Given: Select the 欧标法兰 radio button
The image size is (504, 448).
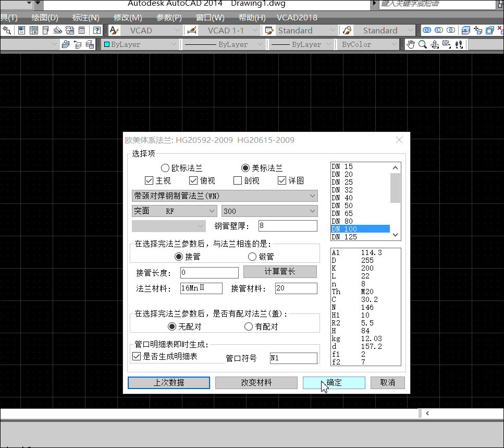Looking at the screenshot, I should [165, 168].
